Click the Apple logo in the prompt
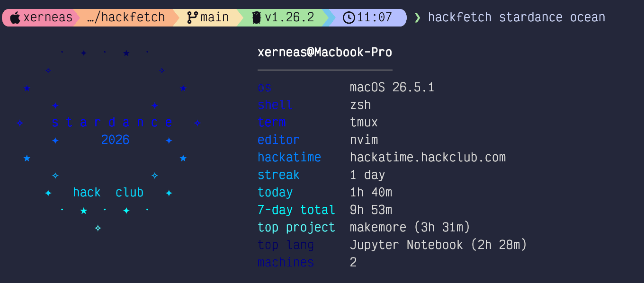Image resolution: width=644 pixels, height=283 pixels. (15, 18)
